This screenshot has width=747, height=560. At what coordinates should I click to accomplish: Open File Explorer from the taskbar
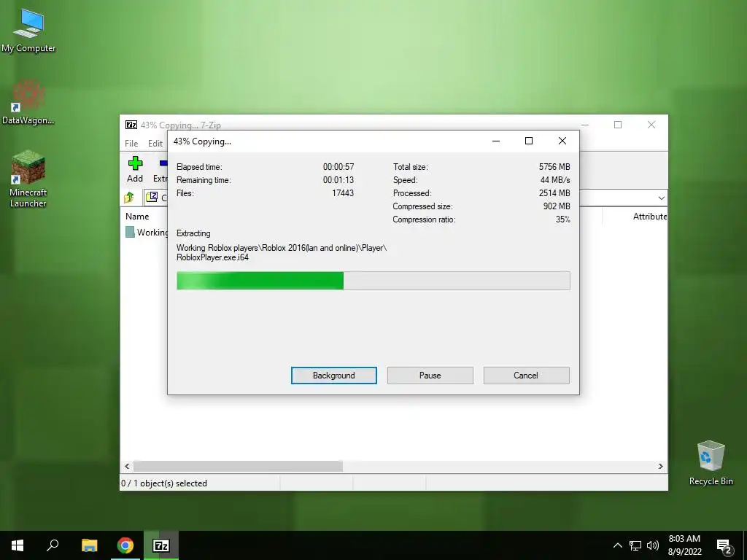89,545
